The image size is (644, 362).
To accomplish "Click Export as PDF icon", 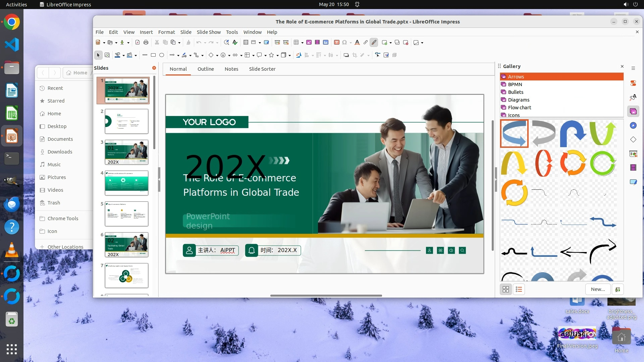I will 138,43.
